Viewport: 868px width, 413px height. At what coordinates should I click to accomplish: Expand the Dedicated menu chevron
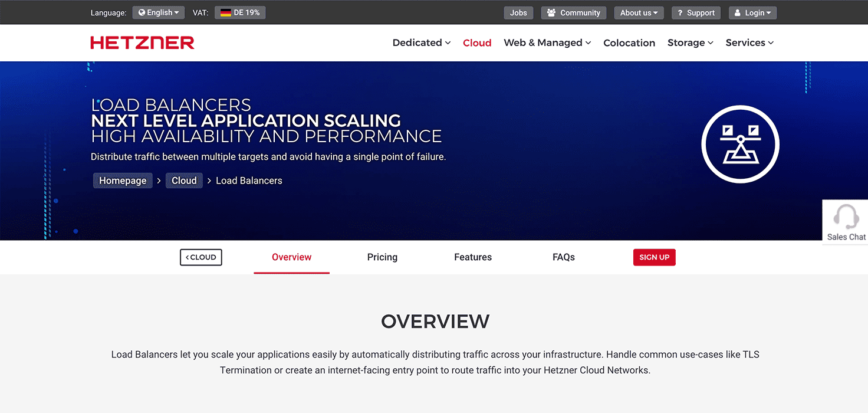[x=447, y=42]
